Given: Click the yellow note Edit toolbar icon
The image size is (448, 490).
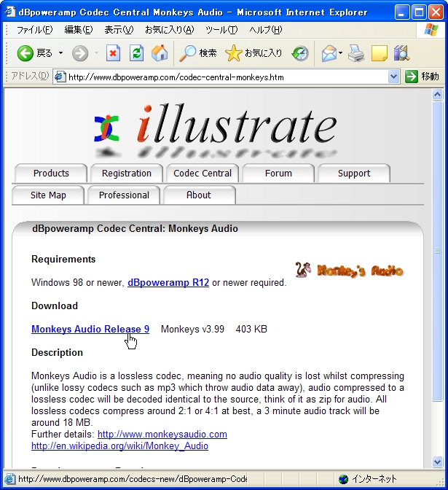Looking at the screenshot, I should coord(380,53).
